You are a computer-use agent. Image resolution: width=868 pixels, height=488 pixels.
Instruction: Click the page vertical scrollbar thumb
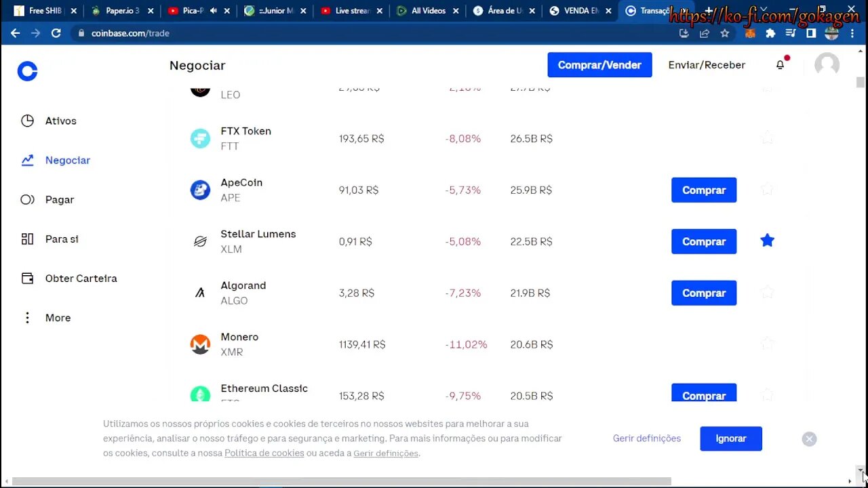(x=861, y=82)
